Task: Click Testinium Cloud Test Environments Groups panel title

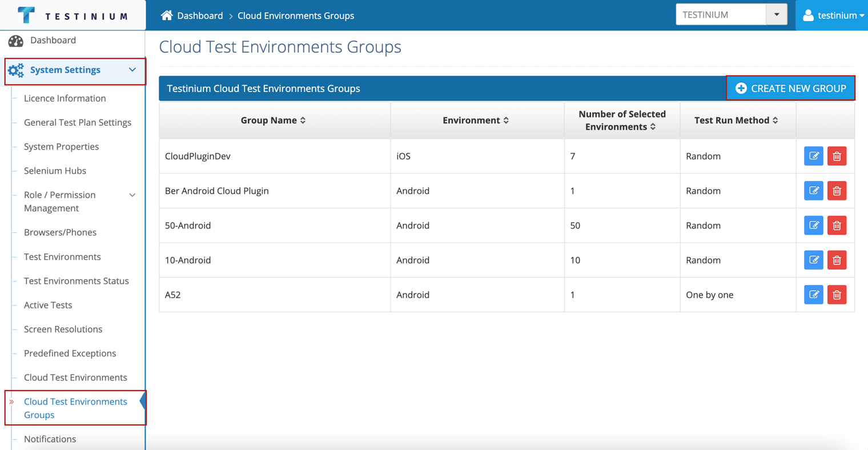Action: tap(263, 89)
